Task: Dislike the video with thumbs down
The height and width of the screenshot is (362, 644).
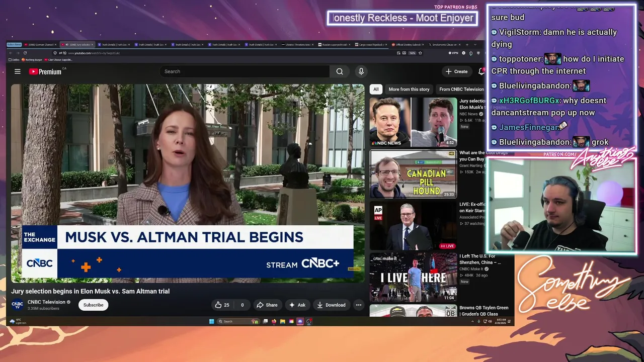Action: point(242,305)
